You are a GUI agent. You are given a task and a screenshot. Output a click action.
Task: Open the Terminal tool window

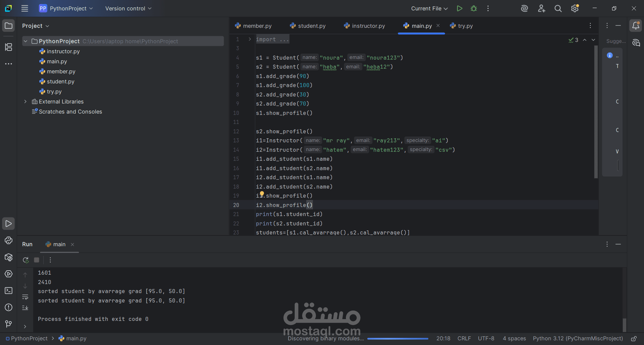[9, 291]
